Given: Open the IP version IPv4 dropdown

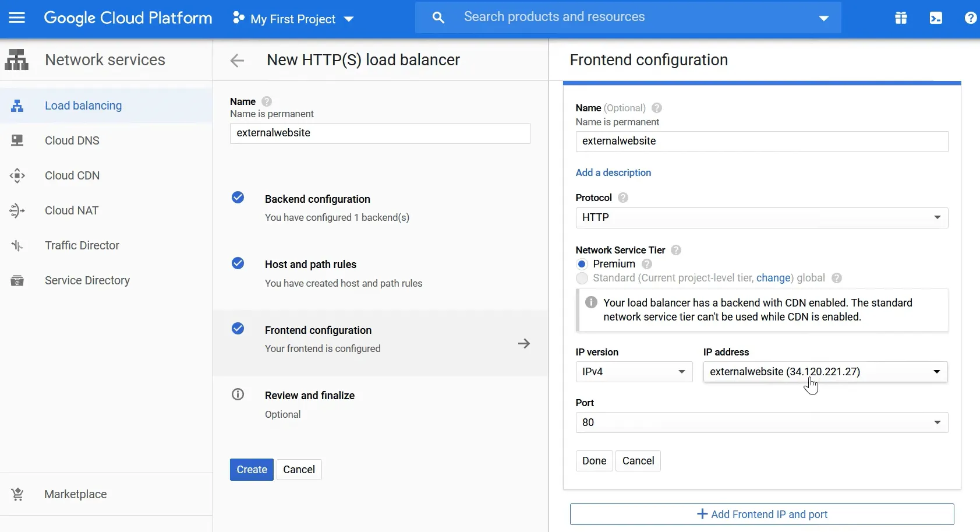Looking at the screenshot, I should tap(634, 372).
